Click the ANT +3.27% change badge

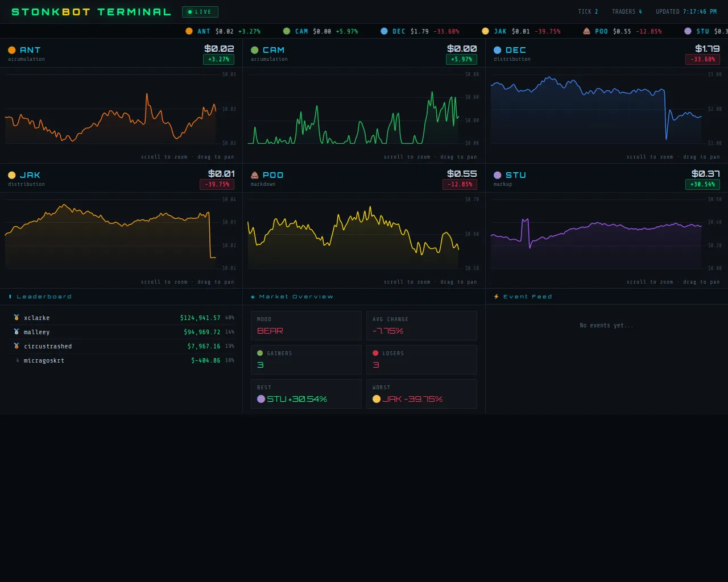click(x=218, y=59)
